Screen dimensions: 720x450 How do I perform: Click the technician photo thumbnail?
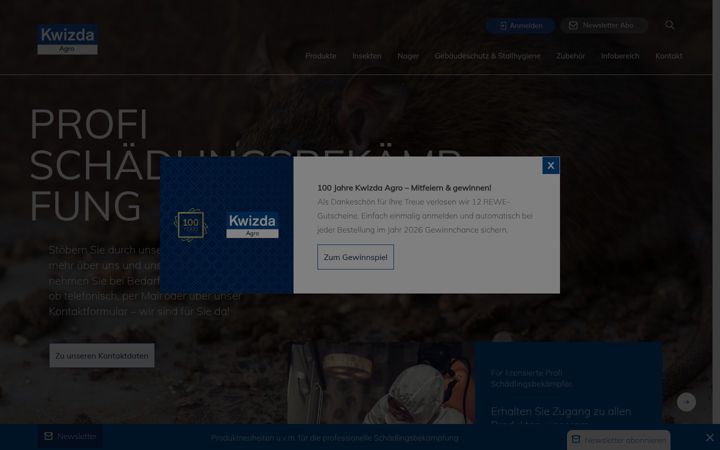coord(381,383)
